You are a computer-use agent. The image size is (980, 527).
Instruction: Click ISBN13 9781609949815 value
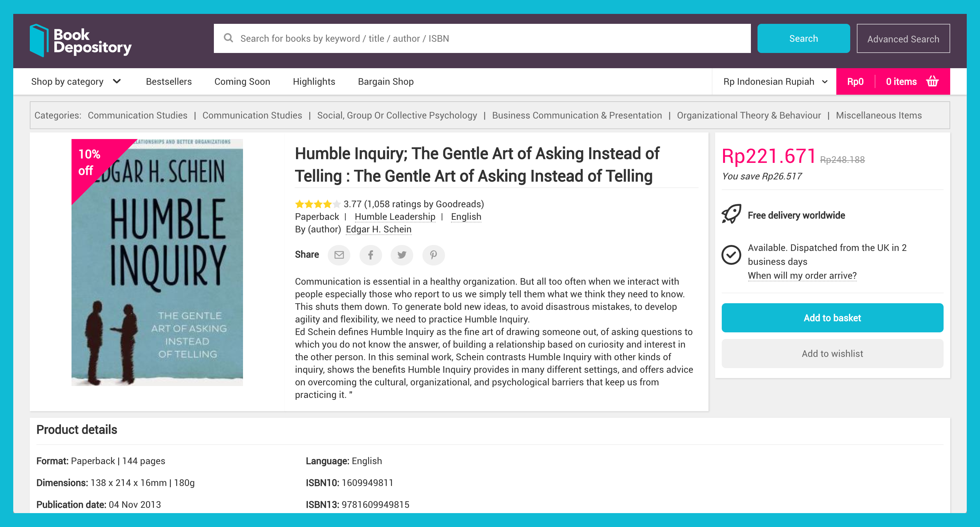375,504
